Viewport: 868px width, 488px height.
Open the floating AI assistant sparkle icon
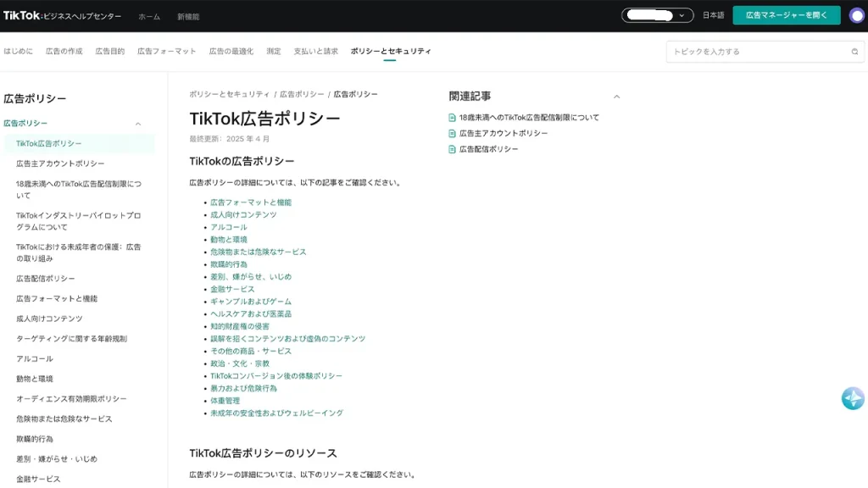(853, 398)
